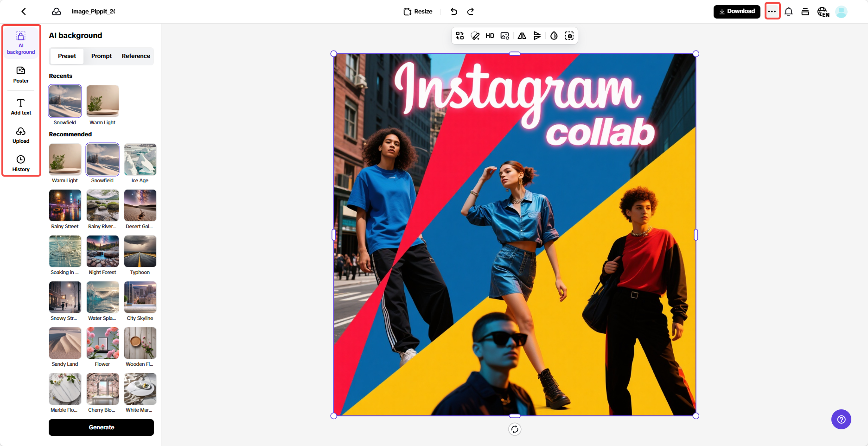Open notifications with the bell icon
The height and width of the screenshot is (446, 868).
(789, 11)
